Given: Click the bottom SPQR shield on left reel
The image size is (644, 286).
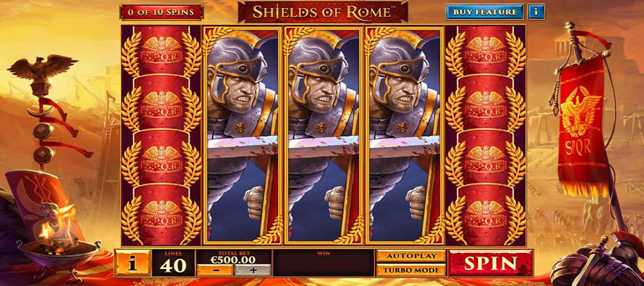Looking at the screenshot, I should click(x=162, y=215).
